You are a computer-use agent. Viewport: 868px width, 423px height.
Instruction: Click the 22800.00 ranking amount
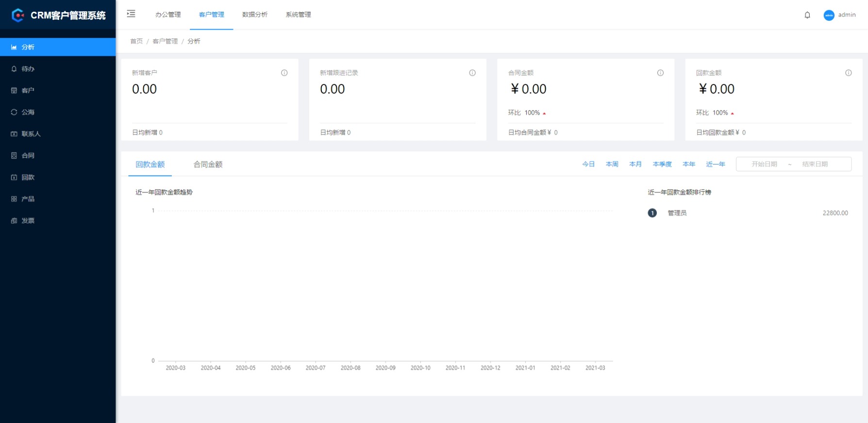[835, 213]
